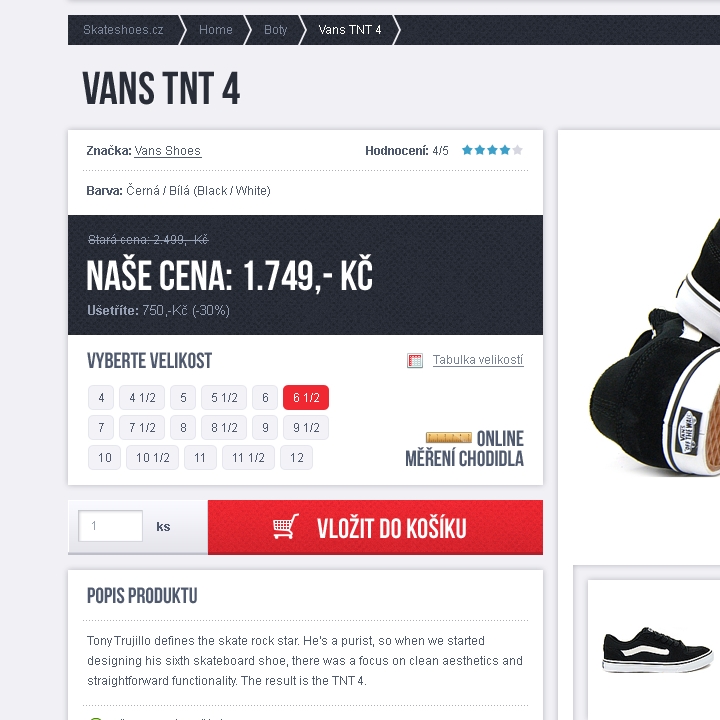720x720 pixels.
Task: Choose size 7 1/2
Action: click(x=142, y=428)
